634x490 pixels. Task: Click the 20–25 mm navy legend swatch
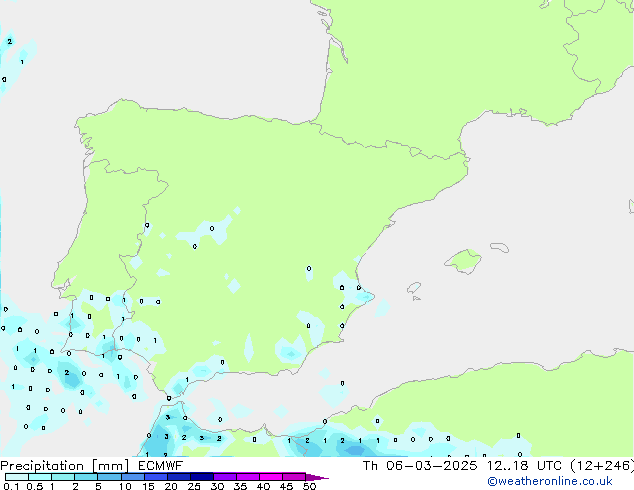pos(182,477)
